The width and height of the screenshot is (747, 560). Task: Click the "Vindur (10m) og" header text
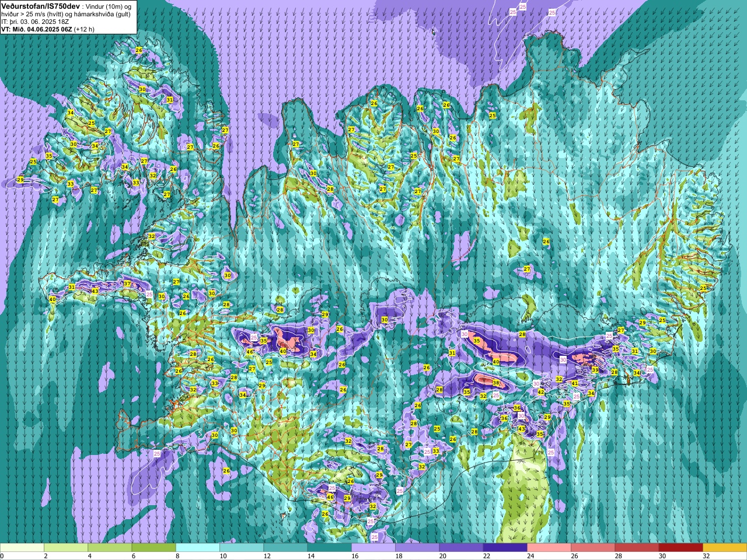[108, 6]
